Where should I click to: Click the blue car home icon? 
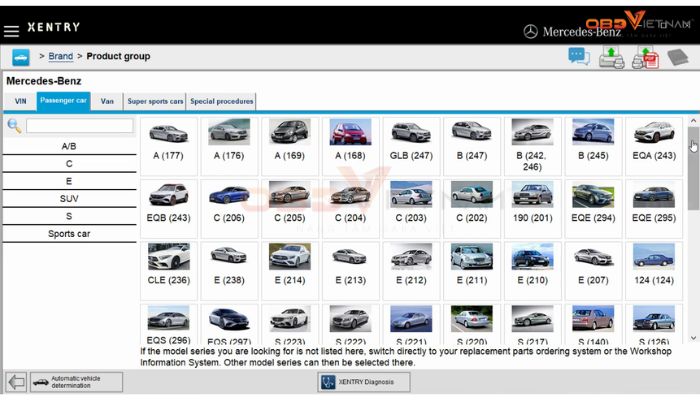tap(21, 57)
